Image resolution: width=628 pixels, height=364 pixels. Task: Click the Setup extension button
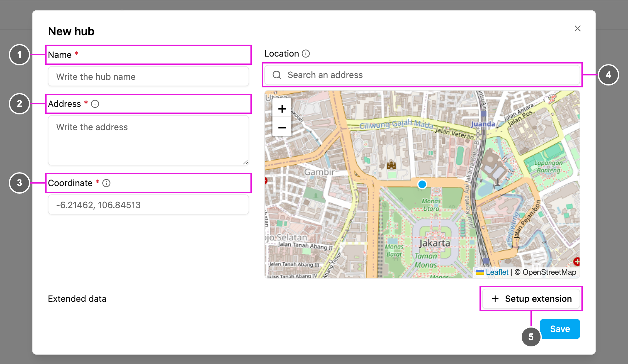(531, 299)
